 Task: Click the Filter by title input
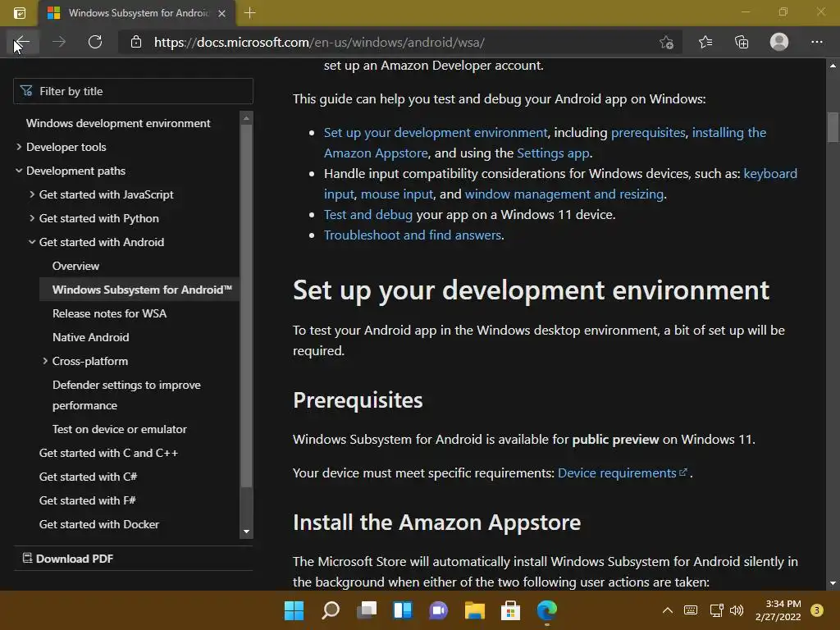(x=134, y=91)
